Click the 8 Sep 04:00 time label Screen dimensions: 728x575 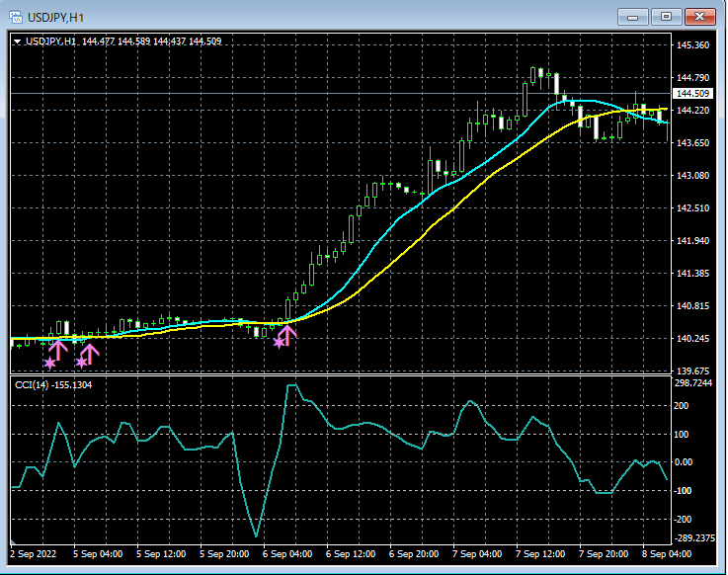tap(666, 553)
